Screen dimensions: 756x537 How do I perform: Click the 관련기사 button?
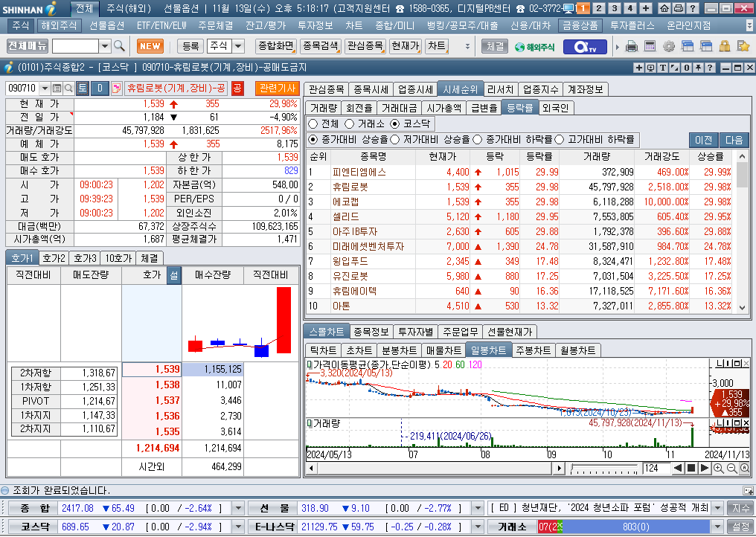pos(277,89)
